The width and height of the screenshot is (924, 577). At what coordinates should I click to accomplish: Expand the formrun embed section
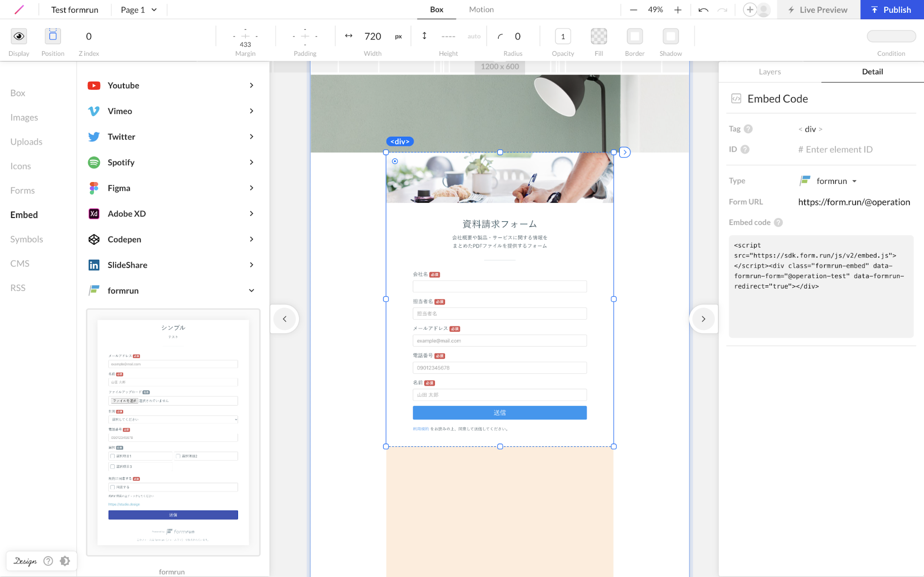(251, 291)
